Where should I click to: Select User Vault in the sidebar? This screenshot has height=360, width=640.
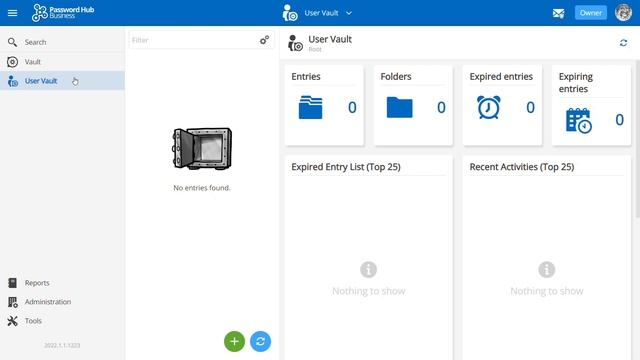pos(62,81)
